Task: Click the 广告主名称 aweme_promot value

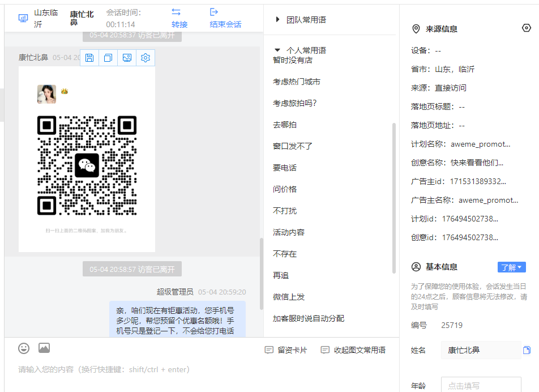Action: pos(488,200)
